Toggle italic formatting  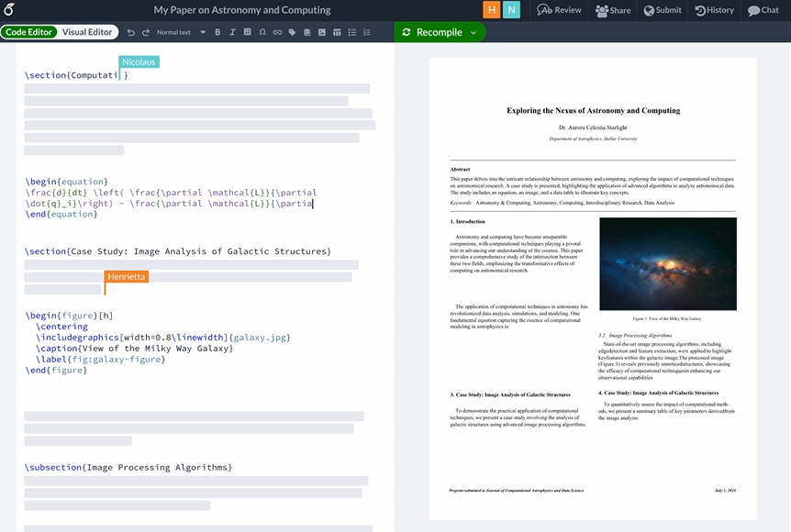click(232, 32)
